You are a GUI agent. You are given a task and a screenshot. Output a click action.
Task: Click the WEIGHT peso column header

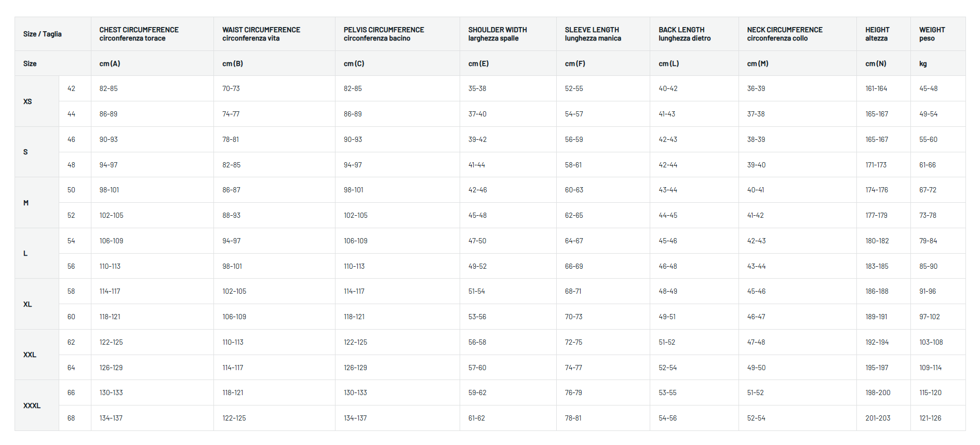932,34
